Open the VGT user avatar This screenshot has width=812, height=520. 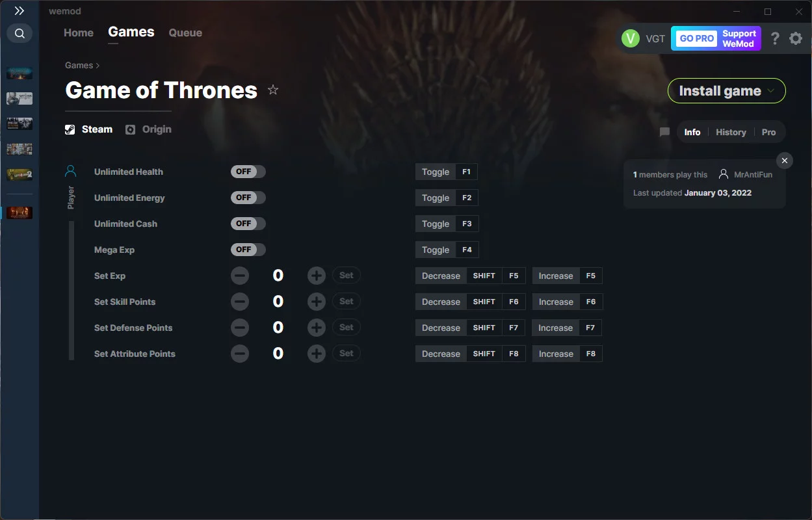pyautogui.click(x=631, y=38)
